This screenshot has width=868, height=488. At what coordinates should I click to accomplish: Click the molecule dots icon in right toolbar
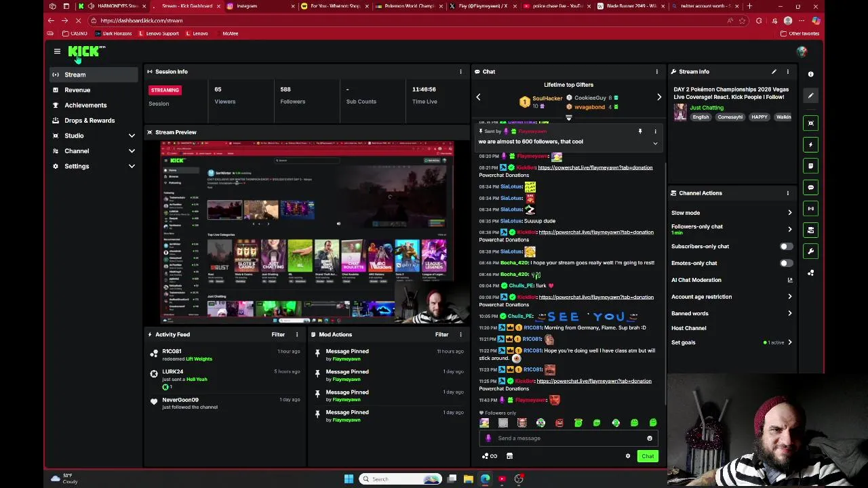coord(810,272)
